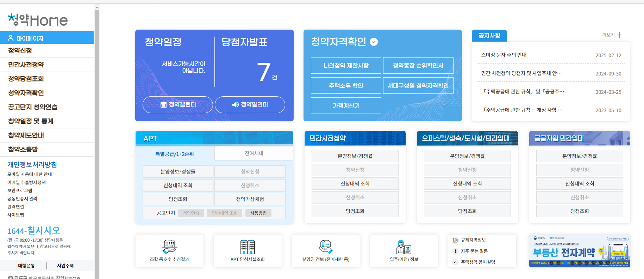Click 공동인증서 관리 link
This screenshot has width=644, height=279.
22,199
